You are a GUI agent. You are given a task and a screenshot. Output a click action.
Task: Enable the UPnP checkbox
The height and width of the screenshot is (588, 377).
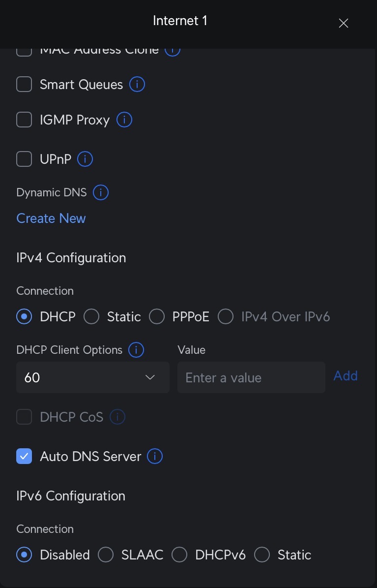click(24, 159)
